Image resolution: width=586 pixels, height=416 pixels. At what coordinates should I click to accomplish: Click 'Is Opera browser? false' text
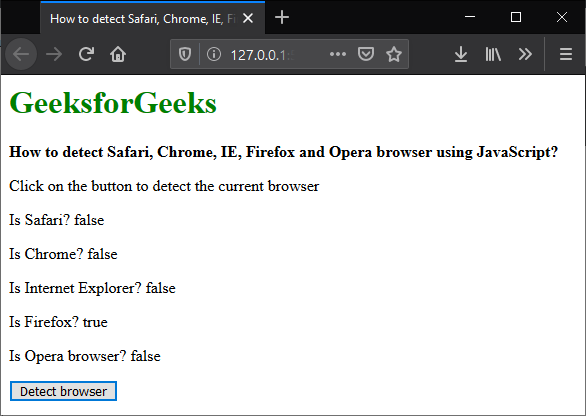(x=85, y=356)
